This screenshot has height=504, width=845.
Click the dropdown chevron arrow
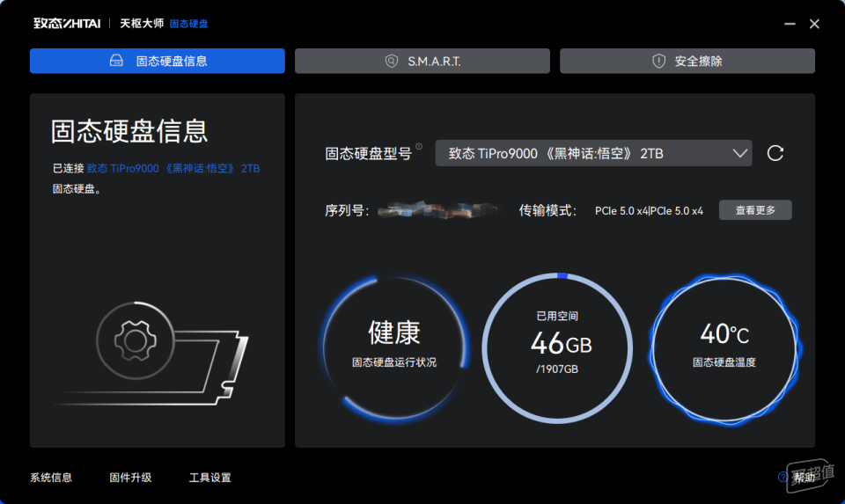pyautogui.click(x=740, y=153)
